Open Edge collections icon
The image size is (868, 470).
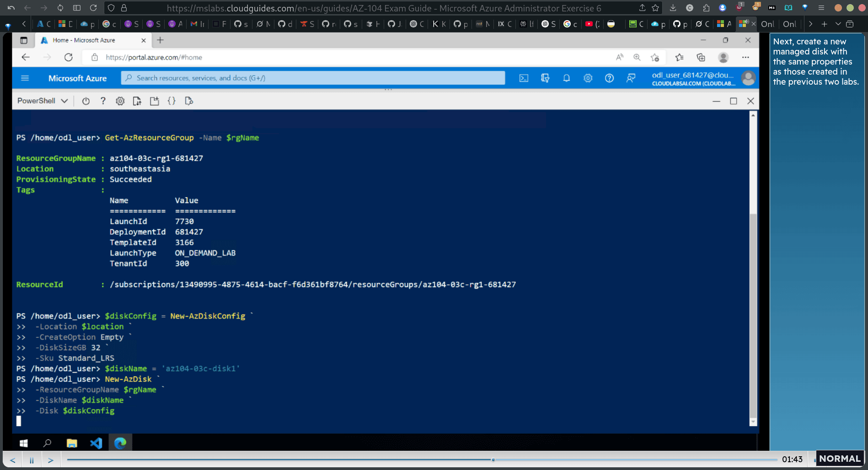click(701, 57)
